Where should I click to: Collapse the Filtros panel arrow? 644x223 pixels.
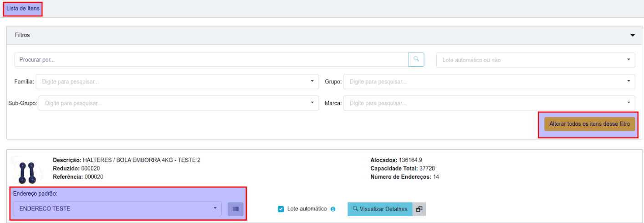(632, 35)
